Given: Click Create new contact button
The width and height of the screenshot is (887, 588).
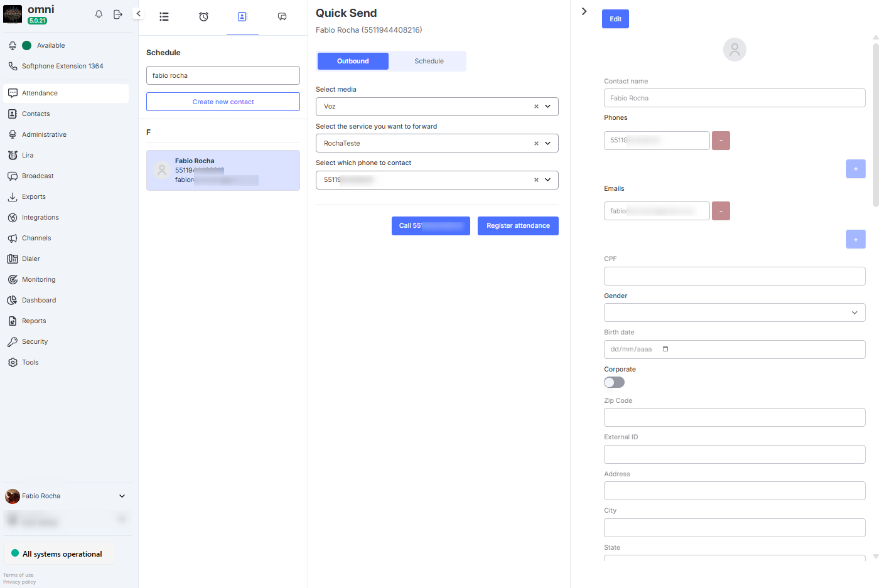Looking at the screenshot, I should click(x=223, y=102).
